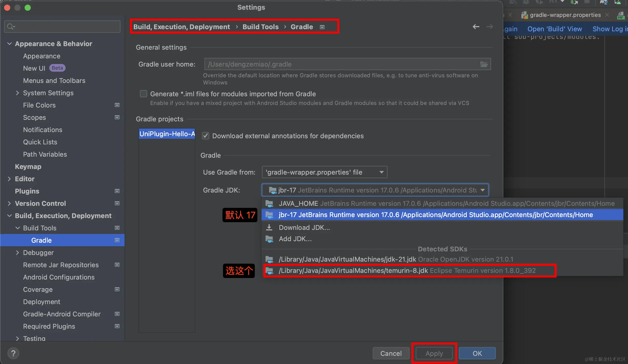Enable Generate *.iml files checkbox
The height and width of the screenshot is (364, 628).
(x=144, y=94)
